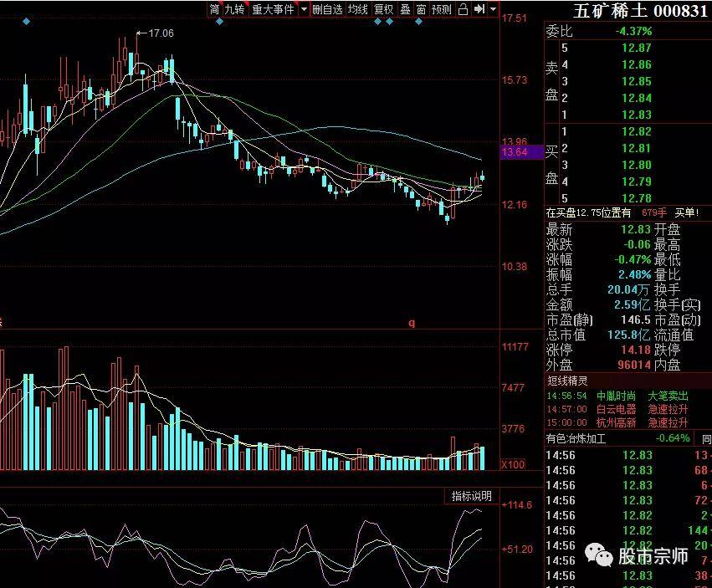Click the lock icon in chart toolbar
This screenshot has width=712, height=588.
[463, 9]
